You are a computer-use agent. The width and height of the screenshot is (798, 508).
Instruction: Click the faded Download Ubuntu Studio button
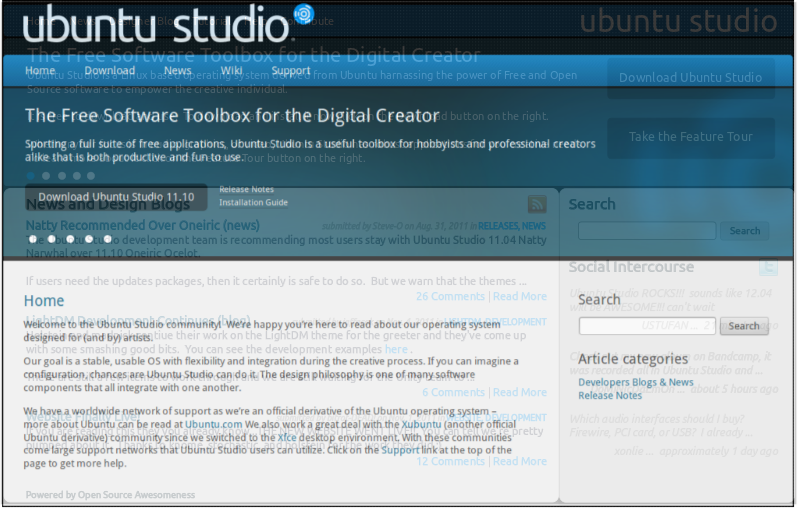point(691,78)
